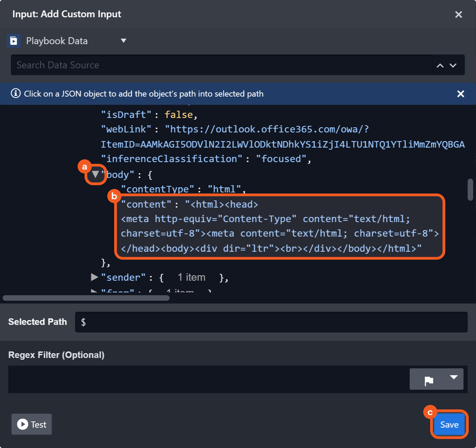Image resolution: width=476 pixels, height=448 pixels.
Task: Jump to next search result arrow
Action: pyautogui.click(x=453, y=66)
